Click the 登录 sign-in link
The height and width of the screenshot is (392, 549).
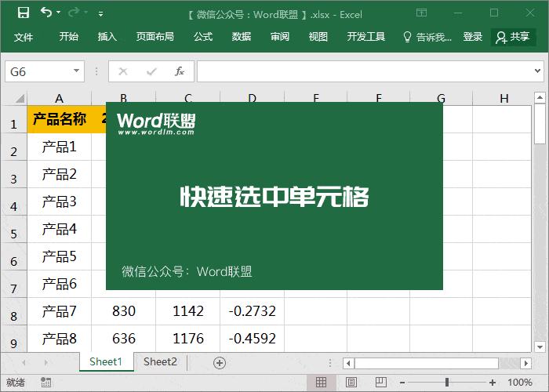pos(473,36)
